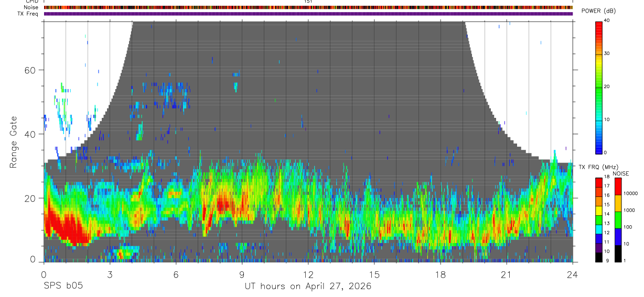
Task: Click the Range Gate axis title
Action: coord(13,142)
